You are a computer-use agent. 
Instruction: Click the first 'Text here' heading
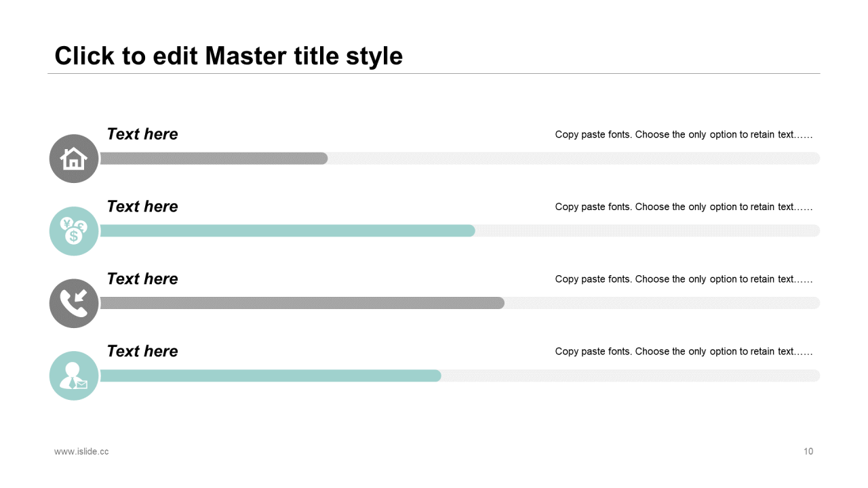pyautogui.click(x=142, y=134)
